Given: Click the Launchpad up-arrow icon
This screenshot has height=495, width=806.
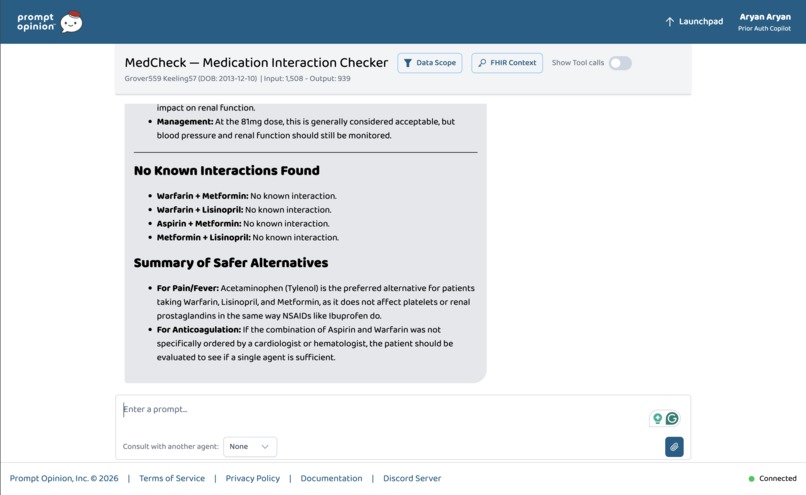Looking at the screenshot, I should 669,22.
